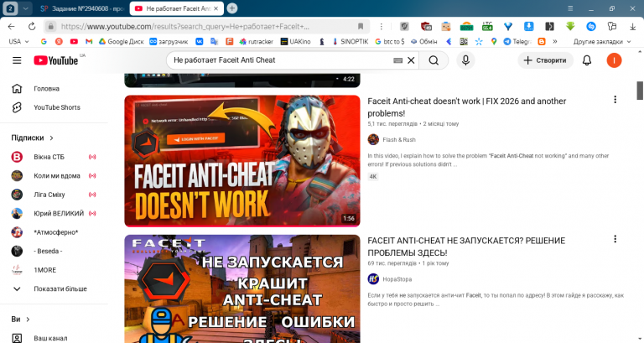This screenshot has height=343, width=644.
Task: Open the FACEIT ANTI-CHEAT DOESN'T WORK thumbnail
Action: [x=242, y=161]
